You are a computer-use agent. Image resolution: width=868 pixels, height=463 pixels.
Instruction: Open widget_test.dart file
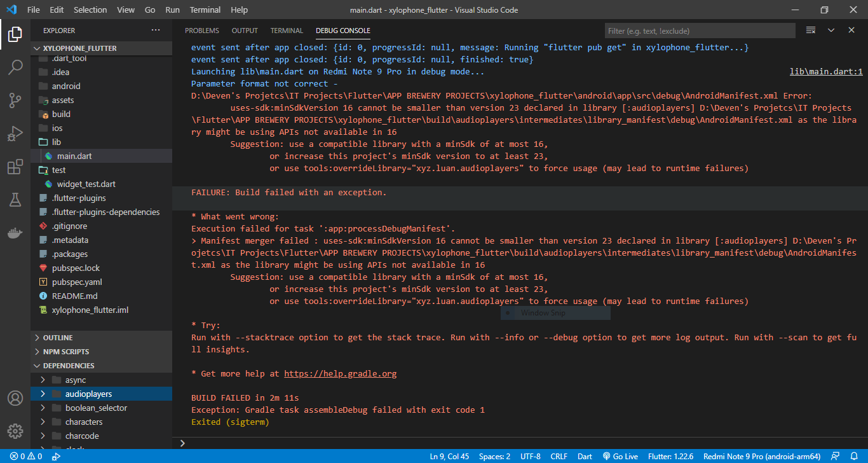(102, 184)
